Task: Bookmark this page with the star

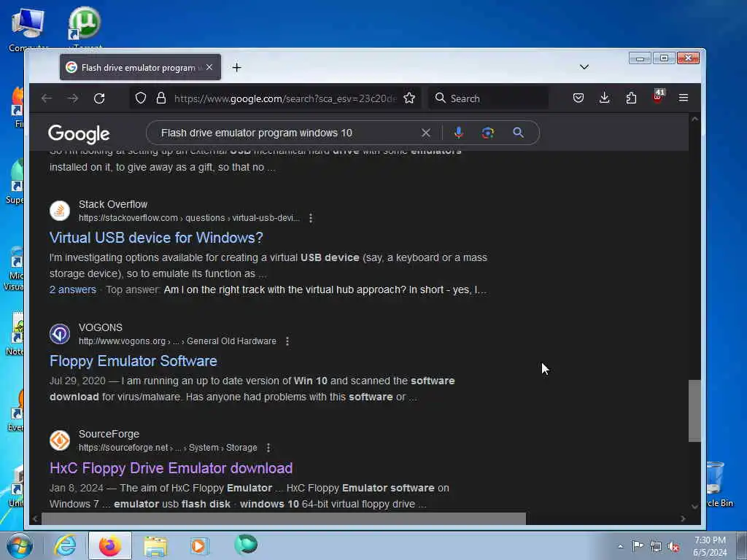Action: pyautogui.click(x=409, y=98)
